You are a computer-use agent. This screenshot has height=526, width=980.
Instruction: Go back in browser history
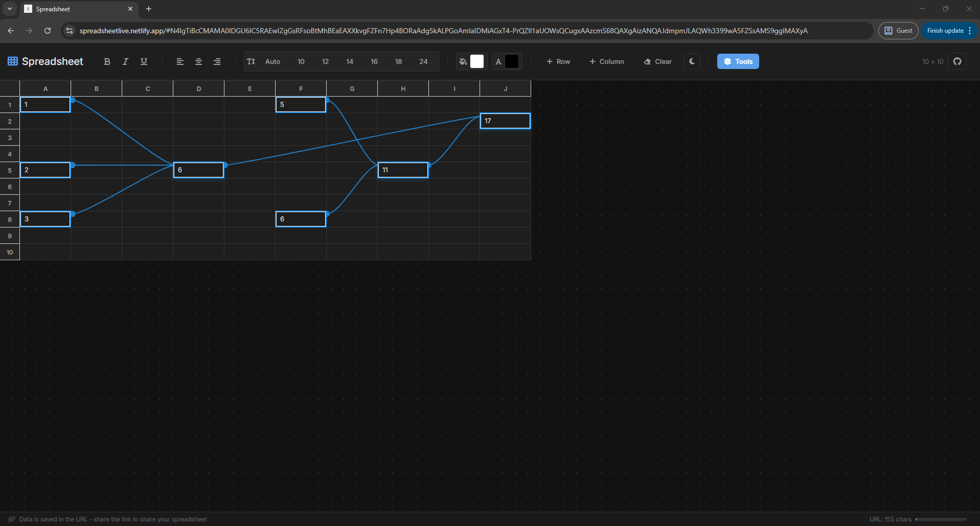(11, 31)
